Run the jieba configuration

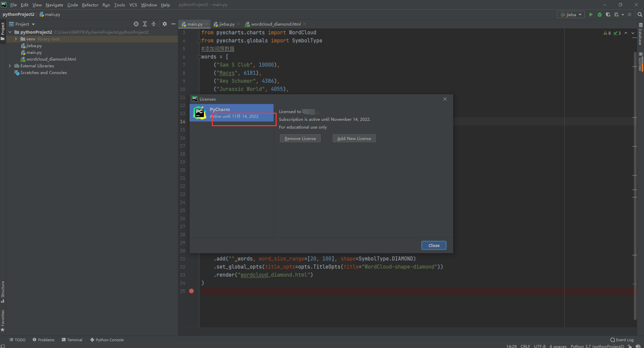click(591, 14)
